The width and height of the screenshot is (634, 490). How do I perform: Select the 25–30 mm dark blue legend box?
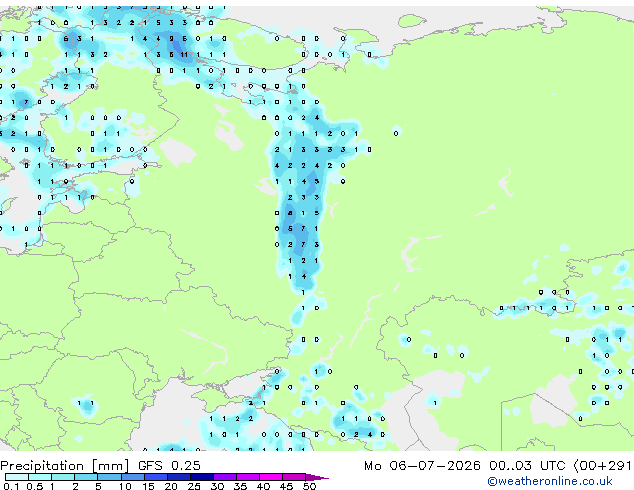point(201,477)
